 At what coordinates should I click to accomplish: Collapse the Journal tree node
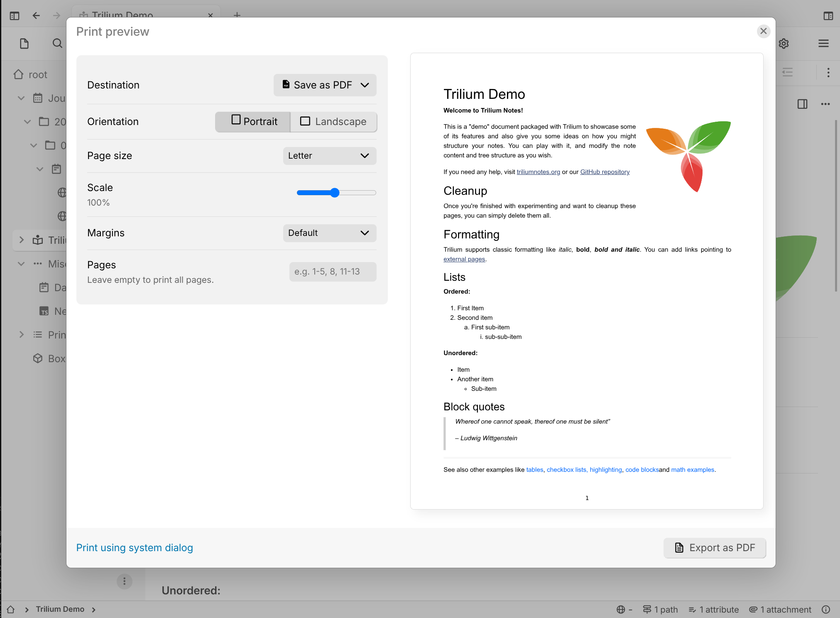coord(21,98)
